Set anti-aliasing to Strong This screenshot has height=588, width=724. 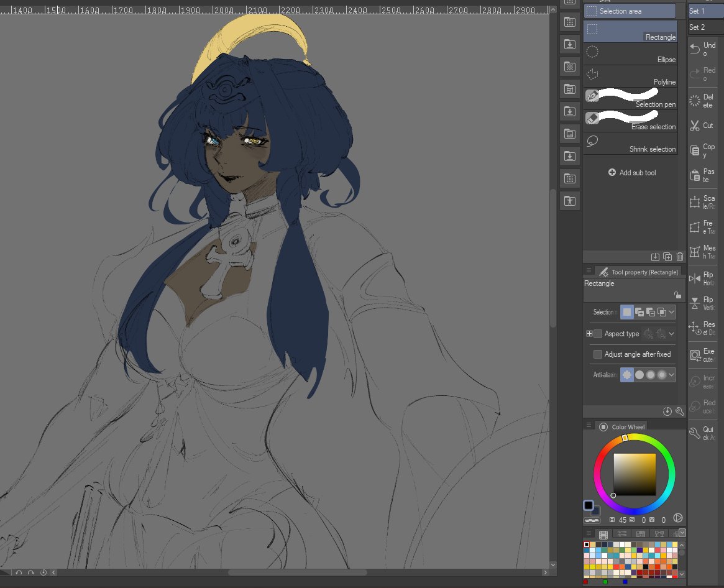coord(662,375)
